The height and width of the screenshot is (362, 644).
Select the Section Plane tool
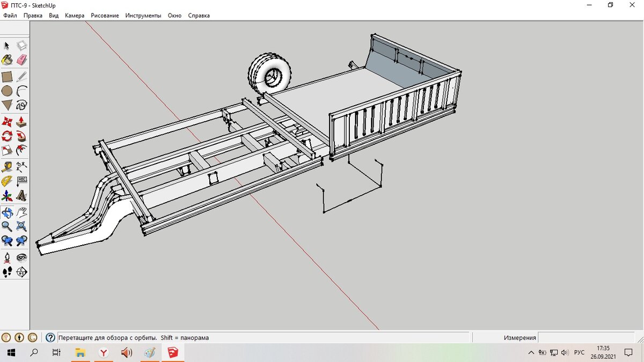tap(22, 272)
